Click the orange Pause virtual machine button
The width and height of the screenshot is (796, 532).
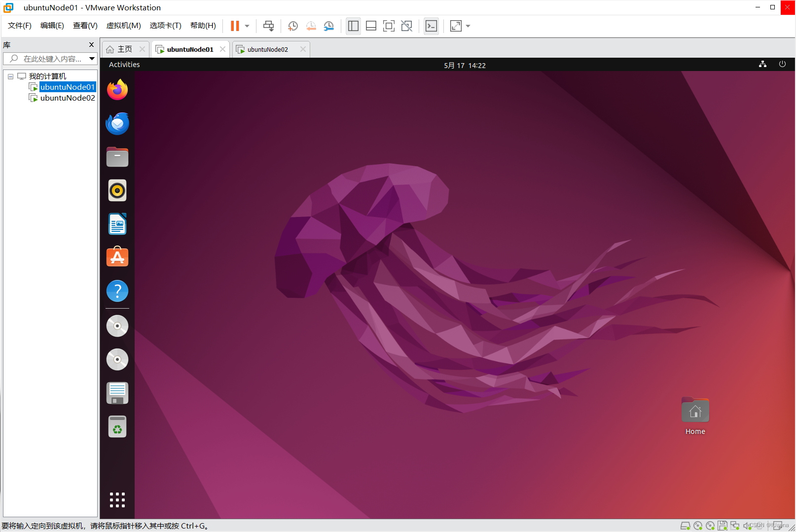pos(235,26)
